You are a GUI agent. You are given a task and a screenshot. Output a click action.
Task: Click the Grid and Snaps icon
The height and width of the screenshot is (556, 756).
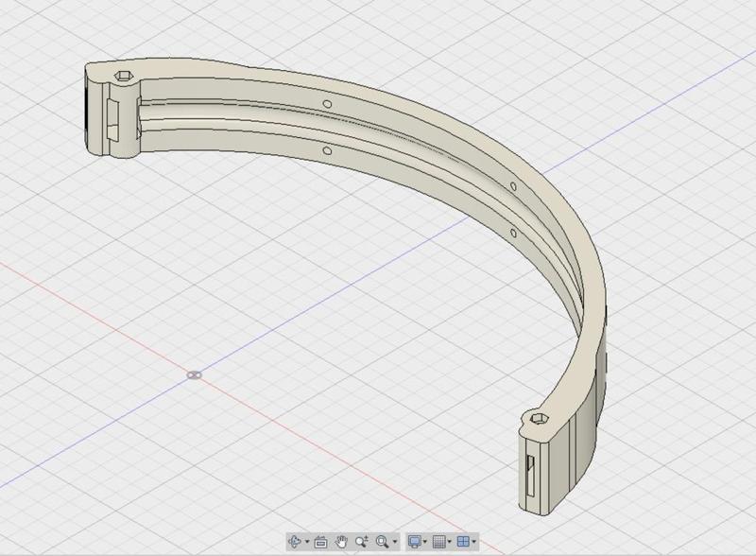(x=439, y=542)
